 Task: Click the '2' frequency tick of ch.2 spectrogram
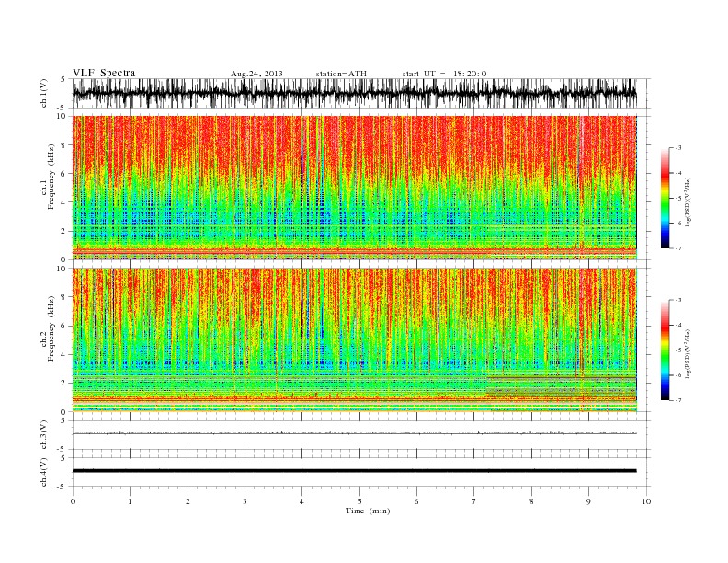[64, 384]
